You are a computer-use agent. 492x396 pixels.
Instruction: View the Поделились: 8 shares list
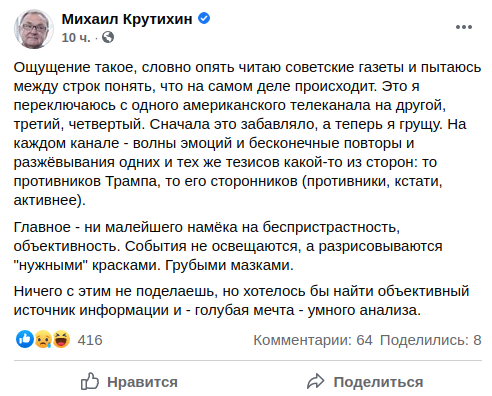(431, 340)
